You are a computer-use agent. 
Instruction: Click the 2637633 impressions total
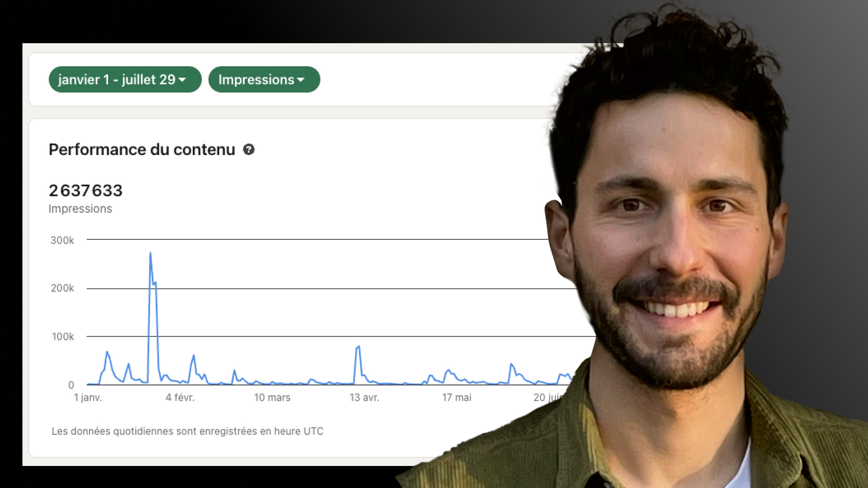pos(86,191)
